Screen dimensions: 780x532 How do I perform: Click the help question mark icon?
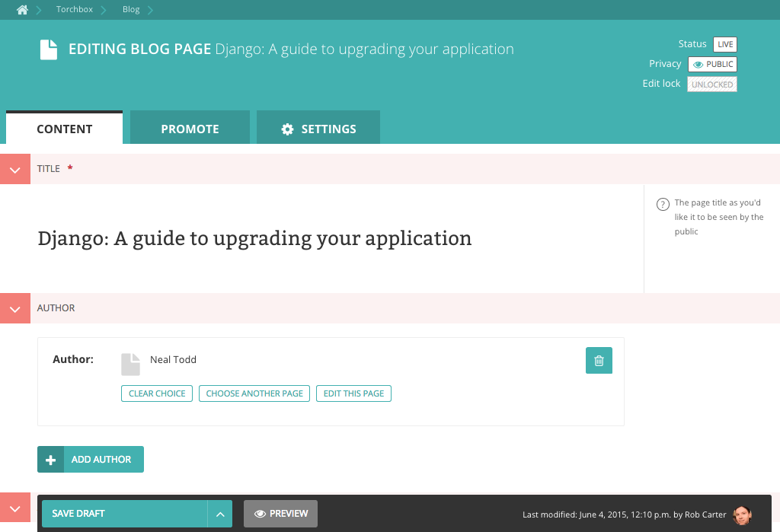point(663,204)
